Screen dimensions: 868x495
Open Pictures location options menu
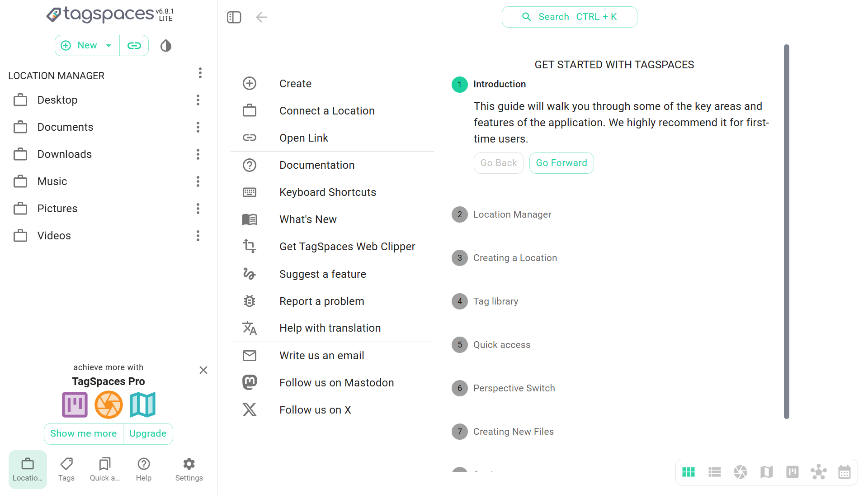pos(198,209)
